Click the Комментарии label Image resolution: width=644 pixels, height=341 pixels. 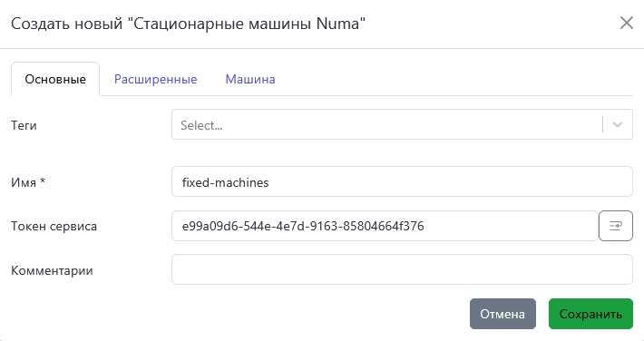coord(52,270)
